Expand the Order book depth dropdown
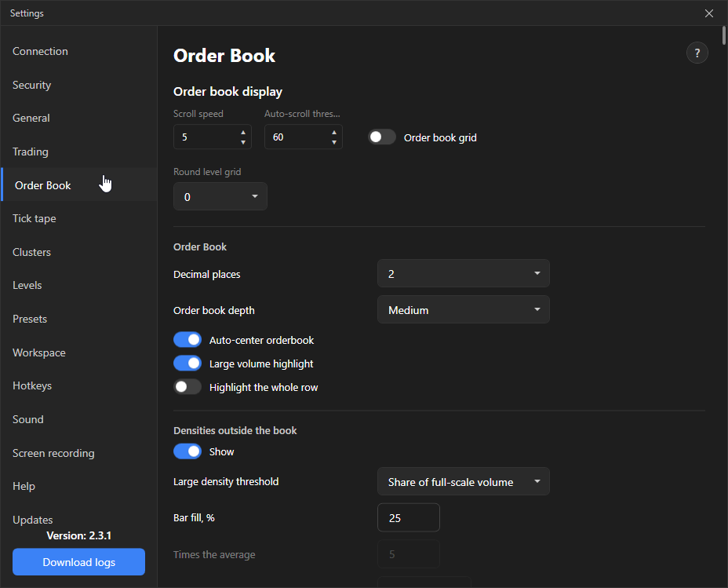The height and width of the screenshot is (588, 728). point(464,310)
